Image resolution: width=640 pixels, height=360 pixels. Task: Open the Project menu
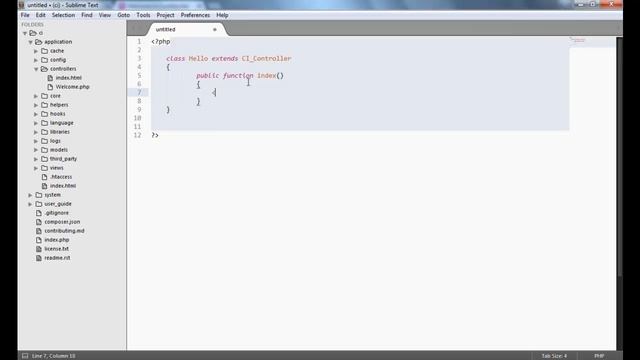[165, 15]
